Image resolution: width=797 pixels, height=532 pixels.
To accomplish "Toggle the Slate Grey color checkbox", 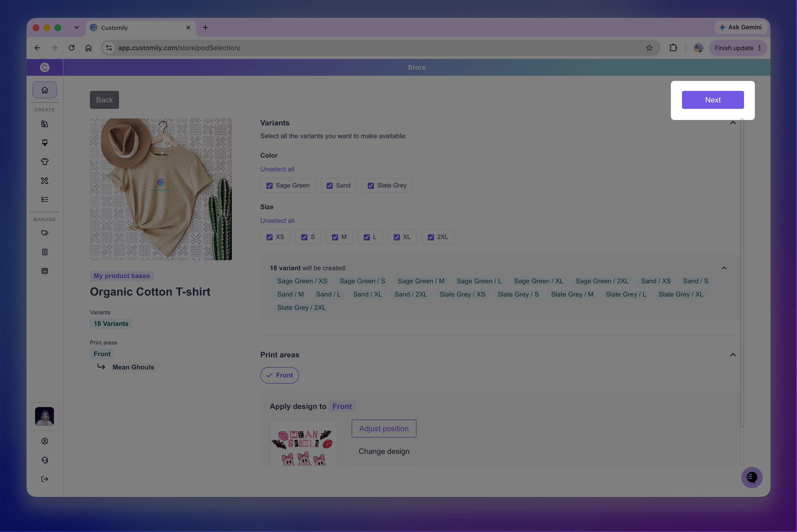I will coord(371,186).
